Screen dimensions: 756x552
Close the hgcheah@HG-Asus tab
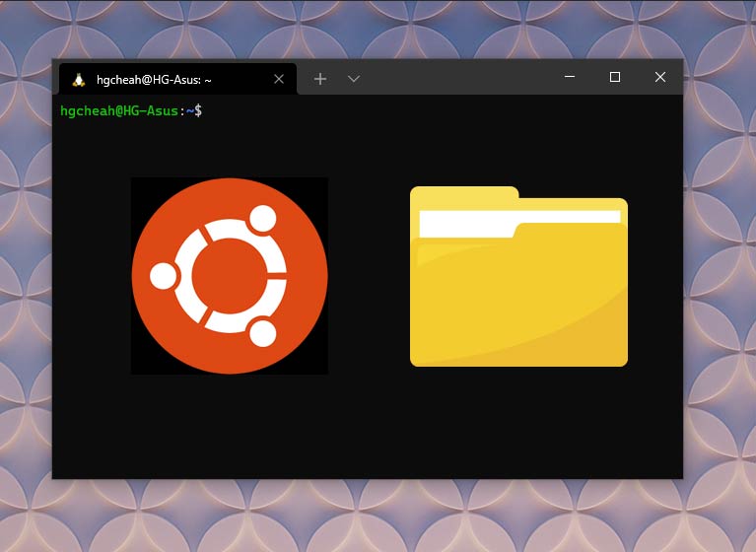point(279,79)
